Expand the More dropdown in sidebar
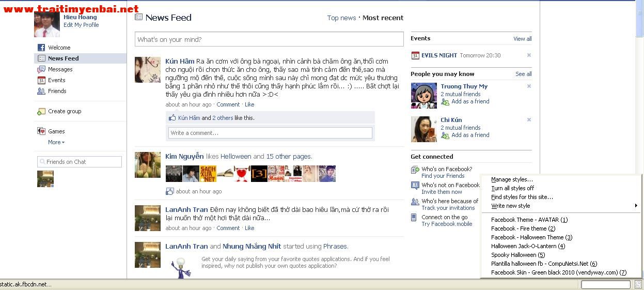This screenshot has width=644, height=290. [56, 142]
